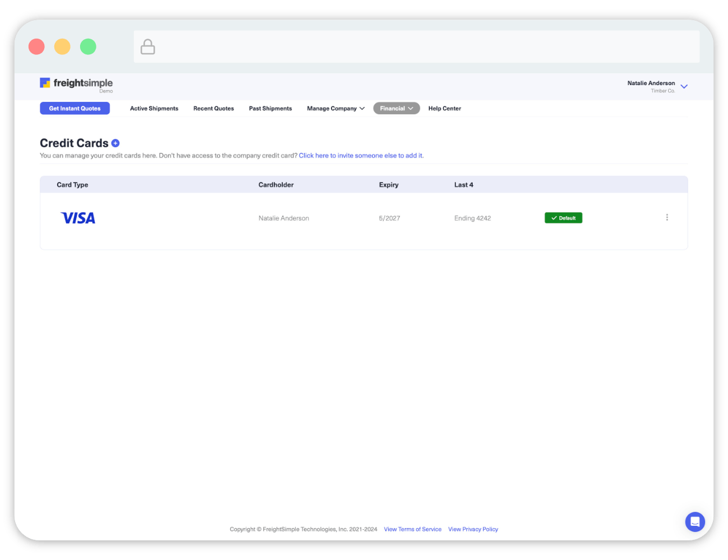728x560 pixels.
Task: Open the Help Center
Action: click(x=444, y=109)
